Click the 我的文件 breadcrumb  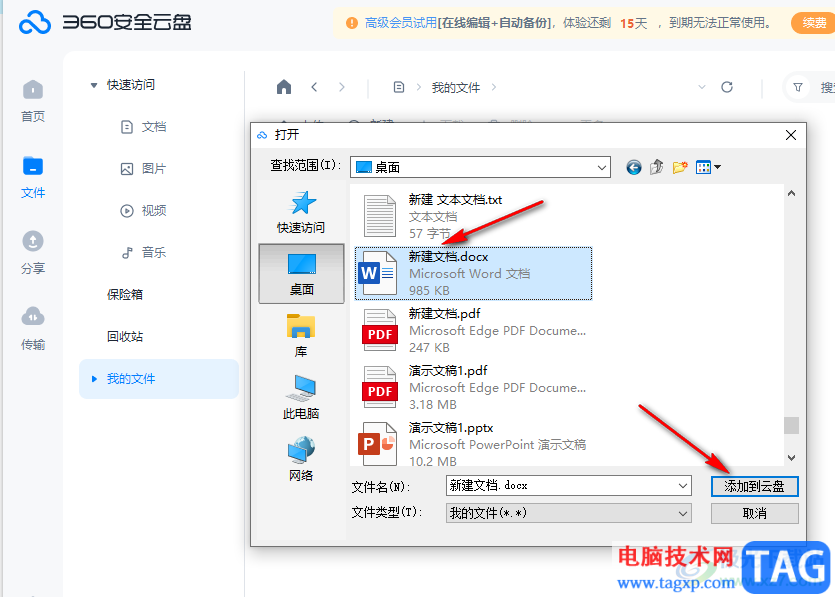click(456, 87)
